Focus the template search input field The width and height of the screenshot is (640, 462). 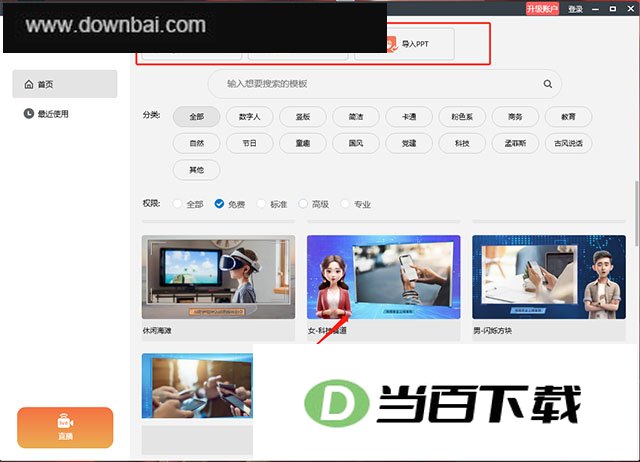point(384,84)
